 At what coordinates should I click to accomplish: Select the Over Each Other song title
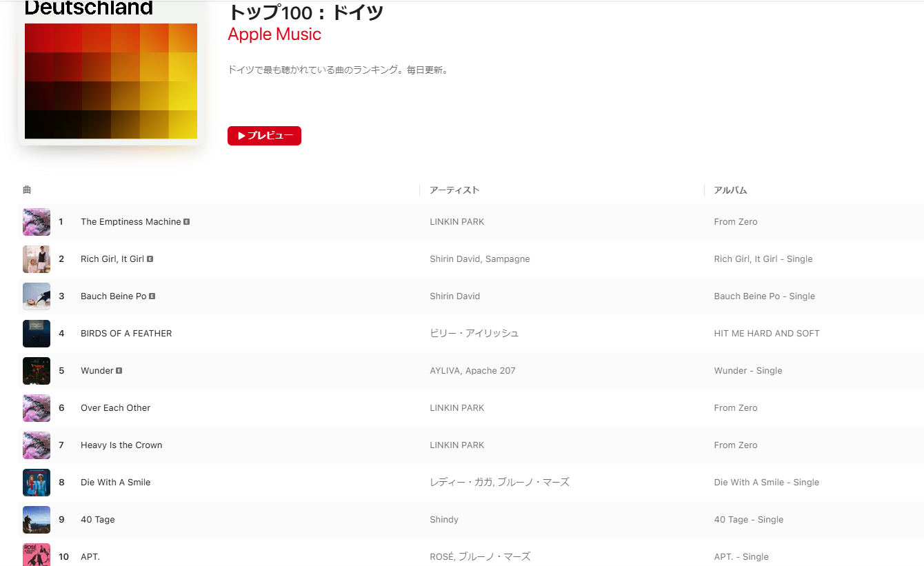115,408
